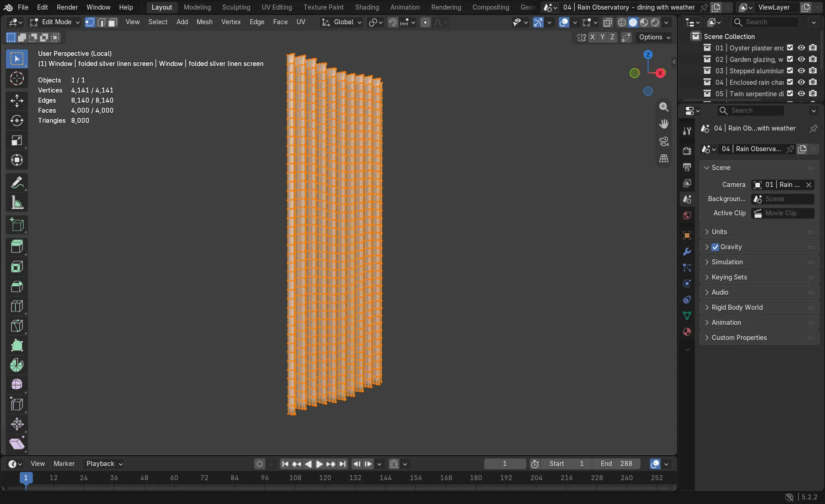This screenshot has height=504, width=825.
Task: Hide 01 Oyster plaster collection with eye
Action: [801, 48]
